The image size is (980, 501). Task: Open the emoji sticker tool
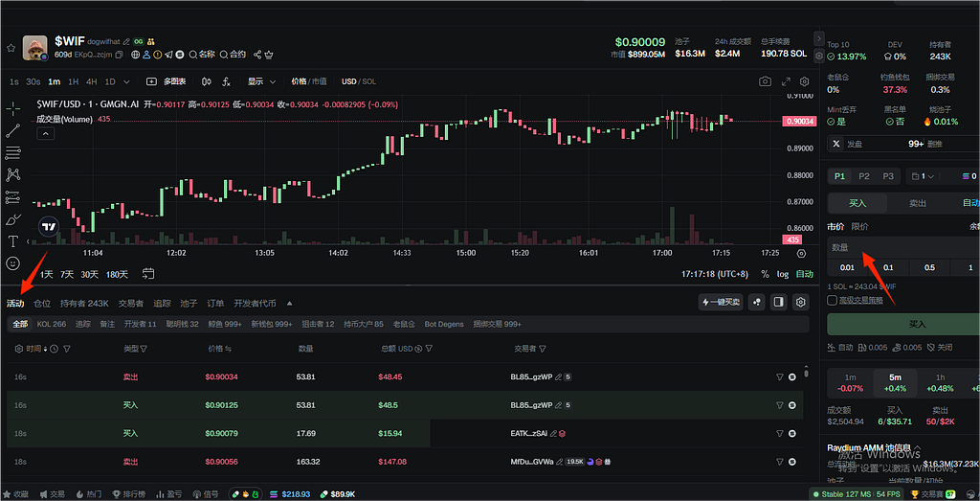click(x=12, y=263)
